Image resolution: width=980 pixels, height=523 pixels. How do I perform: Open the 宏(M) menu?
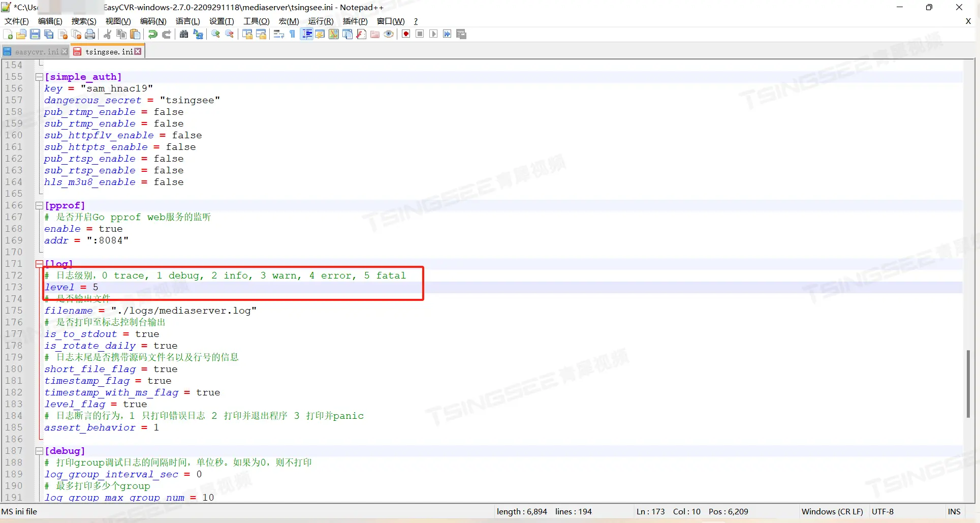coord(289,21)
